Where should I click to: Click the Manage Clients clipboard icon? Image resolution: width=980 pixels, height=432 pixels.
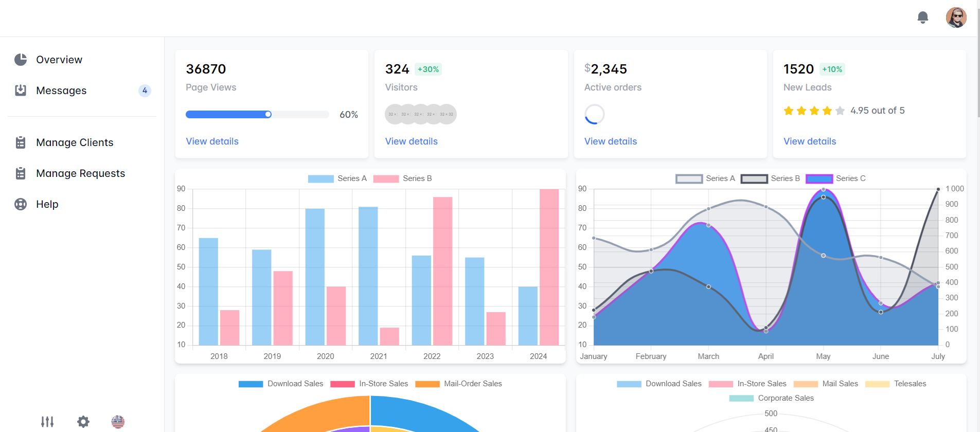[21, 142]
